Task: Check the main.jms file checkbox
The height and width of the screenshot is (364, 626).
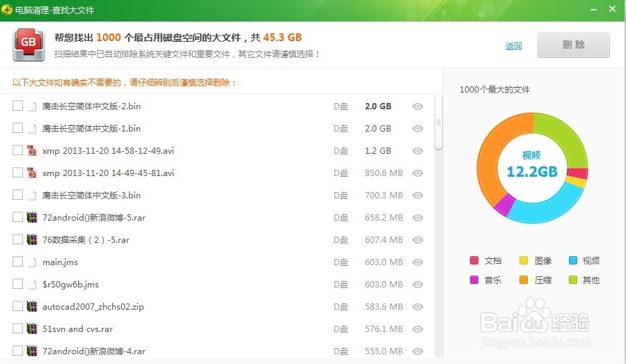Action: coord(17,262)
